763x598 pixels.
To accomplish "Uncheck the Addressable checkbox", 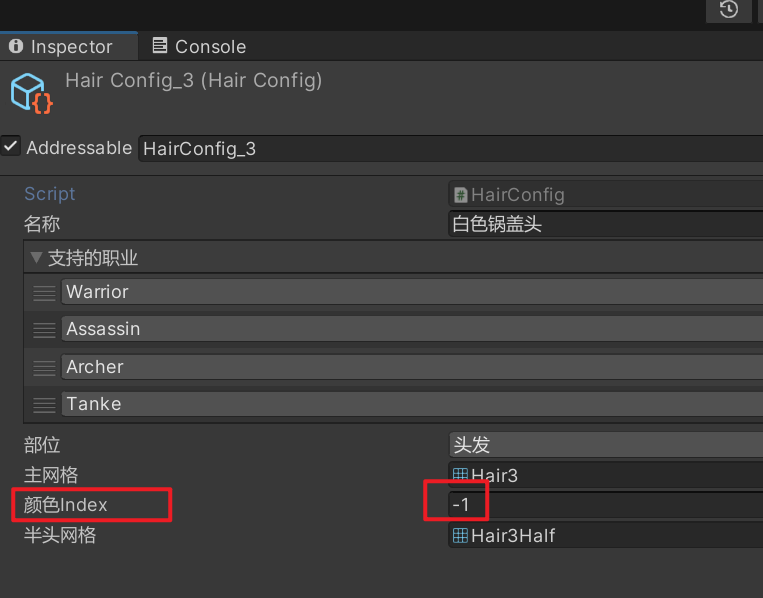I will 10,146.
